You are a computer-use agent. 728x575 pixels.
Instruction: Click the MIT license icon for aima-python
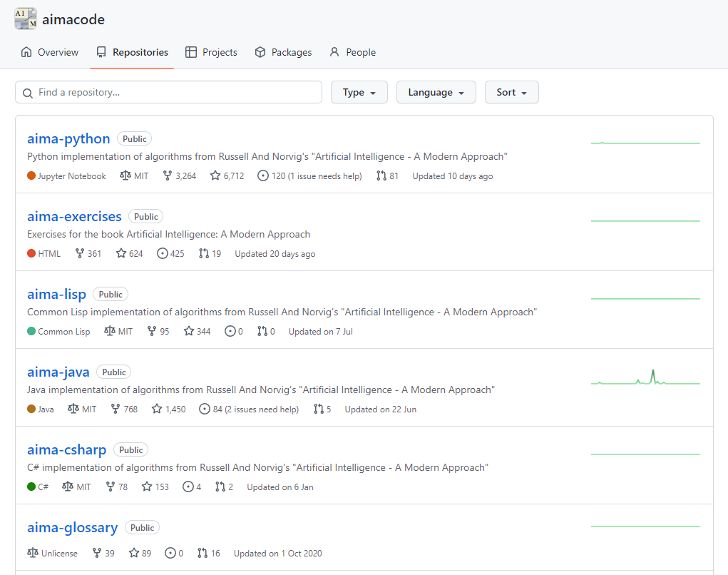[125, 175]
